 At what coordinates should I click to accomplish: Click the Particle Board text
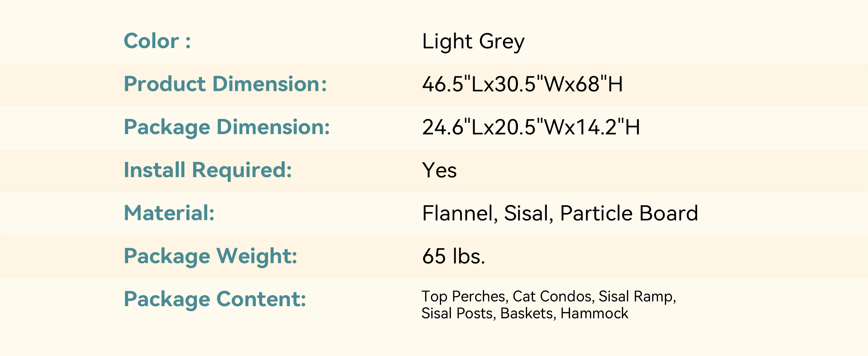(x=629, y=213)
